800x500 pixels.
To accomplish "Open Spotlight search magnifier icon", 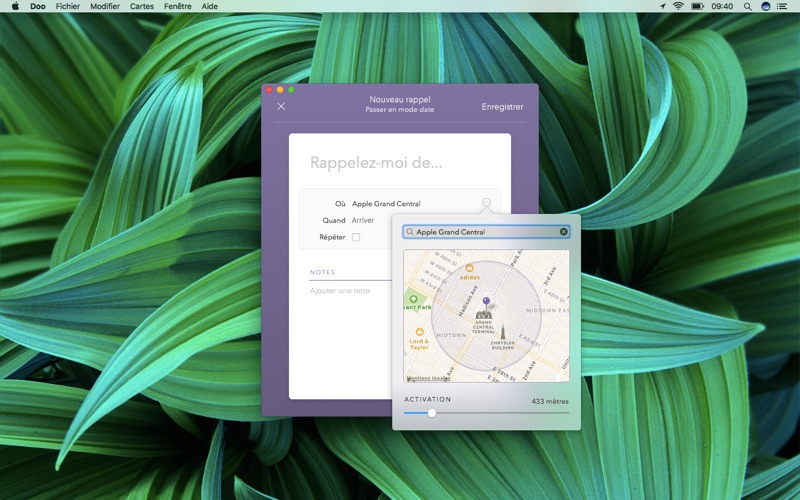I will click(747, 6).
